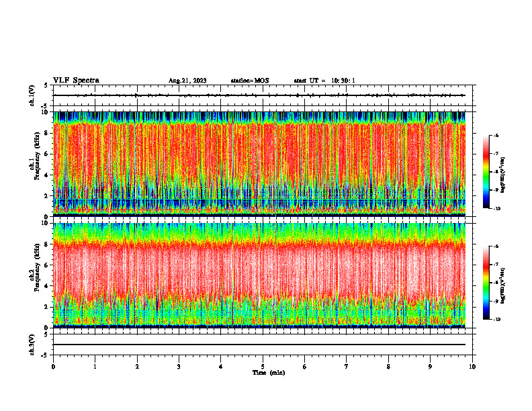Click the "station=MOS" header label
This screenshot has height=411, width=532.
[250, 81]
